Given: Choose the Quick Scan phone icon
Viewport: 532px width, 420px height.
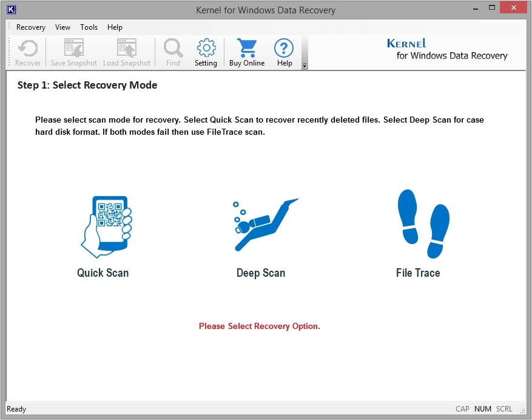Looking at the screenshot, I should pyautogui.click(x=107, y=227).
